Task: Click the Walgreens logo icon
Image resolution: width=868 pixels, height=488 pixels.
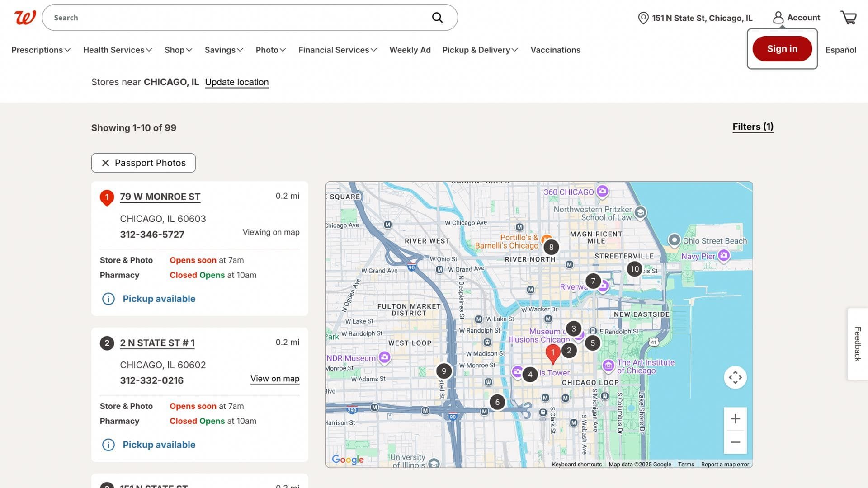Action: (25, 18)
